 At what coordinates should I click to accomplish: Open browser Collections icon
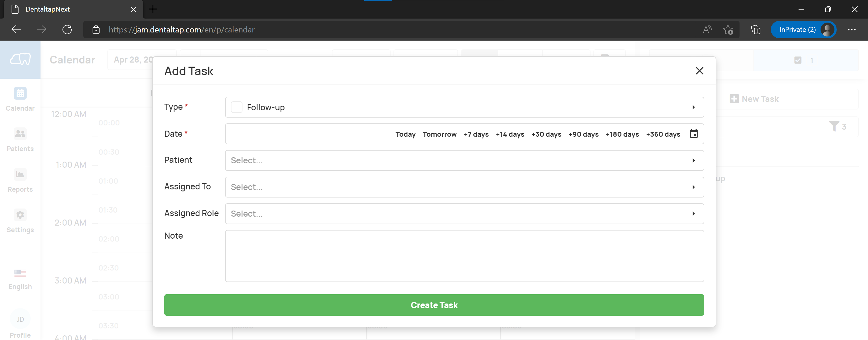click(755, 29)
